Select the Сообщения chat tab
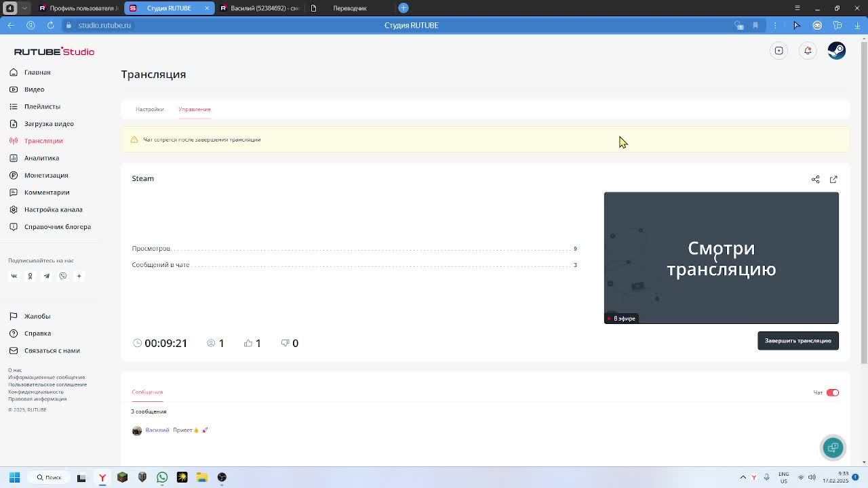The image size is (868, 488). (x=147, y=392)
